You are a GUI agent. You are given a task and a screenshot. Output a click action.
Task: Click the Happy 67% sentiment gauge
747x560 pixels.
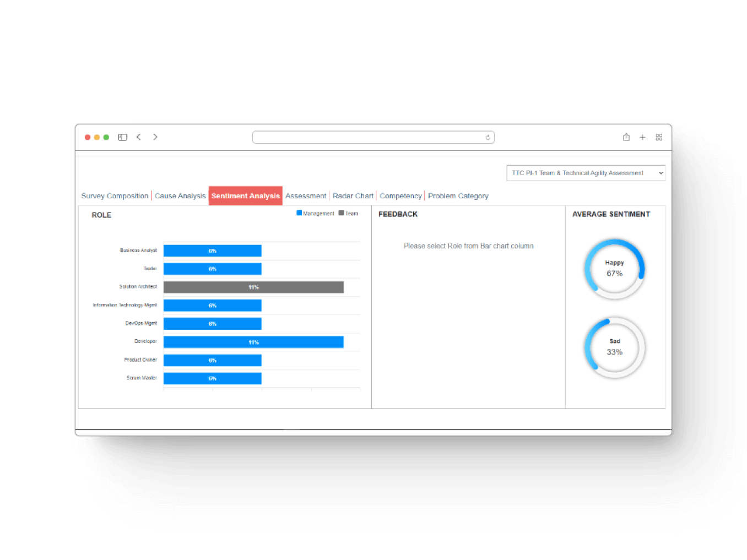click(615, 269)
